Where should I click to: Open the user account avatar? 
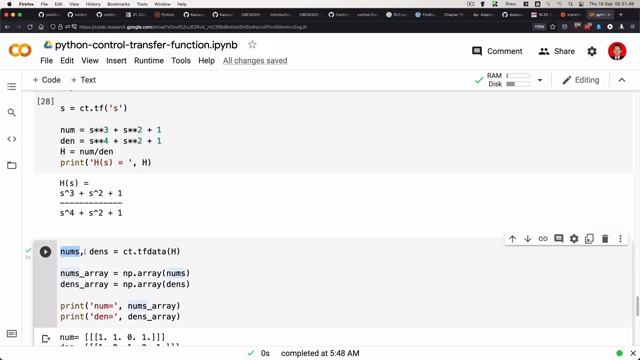(x=617, y=51)
